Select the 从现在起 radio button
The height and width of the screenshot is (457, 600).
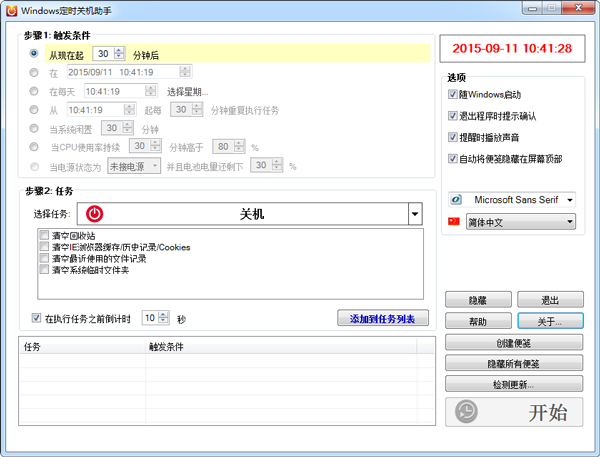[x=34, y=53]
